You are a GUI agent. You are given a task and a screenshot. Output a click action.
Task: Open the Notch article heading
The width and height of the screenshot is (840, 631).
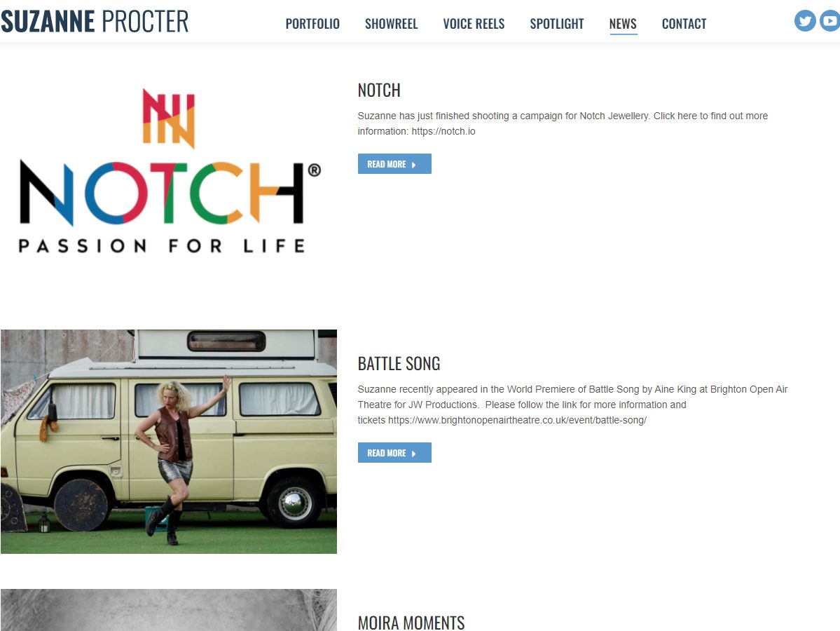coord(379,90)
